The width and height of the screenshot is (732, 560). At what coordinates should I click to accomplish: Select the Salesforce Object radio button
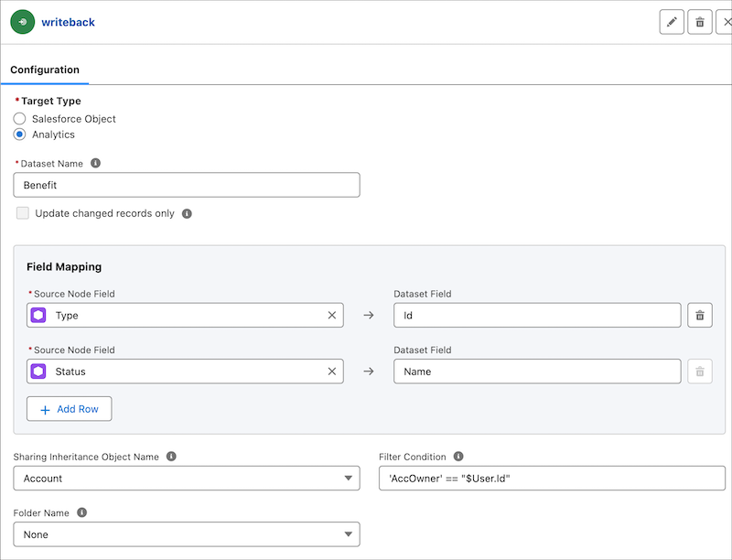tap(20, 119)
